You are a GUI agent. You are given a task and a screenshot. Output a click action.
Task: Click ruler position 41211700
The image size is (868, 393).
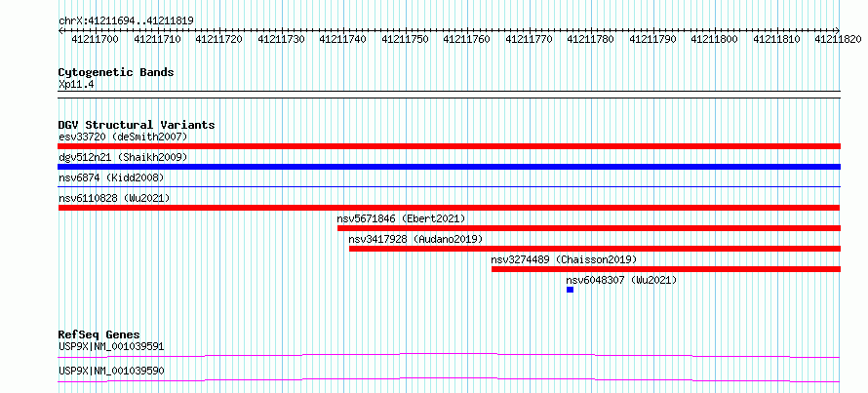pyautogui.click(x=96, y=39)
